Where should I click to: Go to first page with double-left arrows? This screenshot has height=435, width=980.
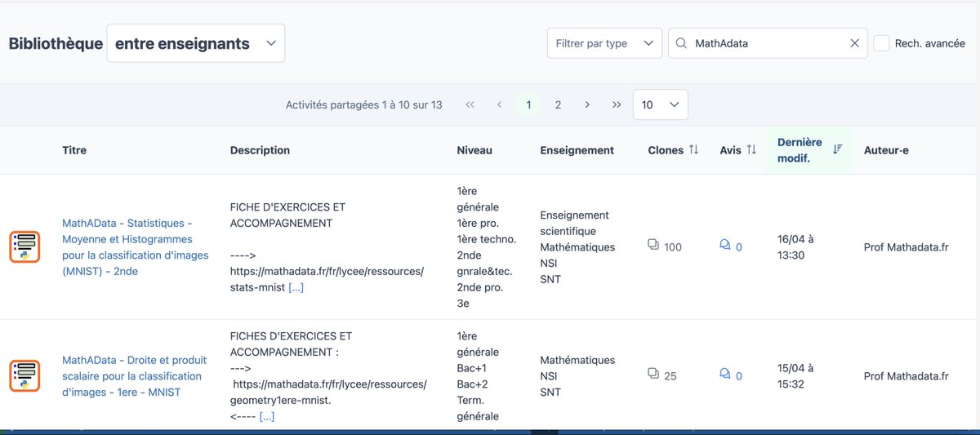coord(470,104)
